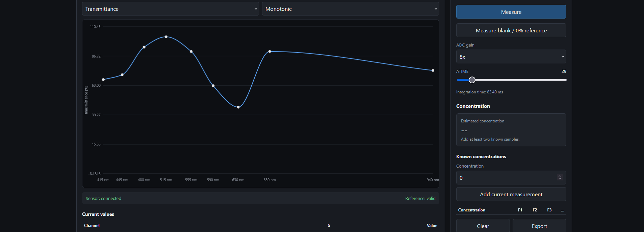The height and width of the screenshot is (232, 644).
Task: Click the "Value" column header
Action: pos(432,226)
